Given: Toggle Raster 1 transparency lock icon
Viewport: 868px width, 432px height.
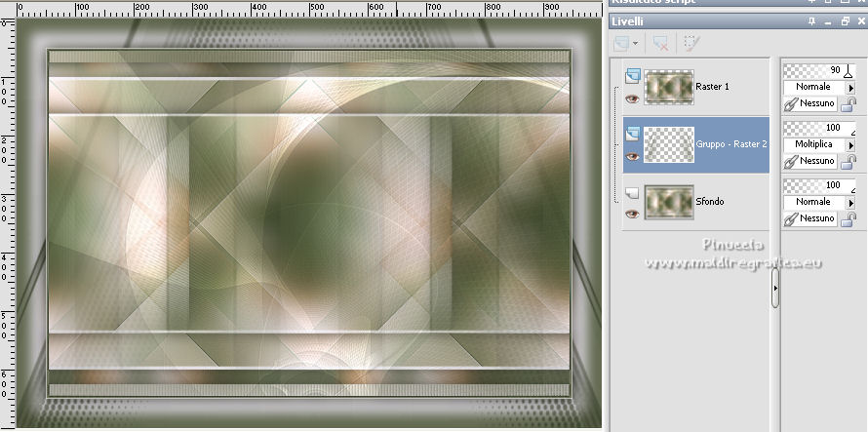Looking at the screenshot, I should [848, 104].
